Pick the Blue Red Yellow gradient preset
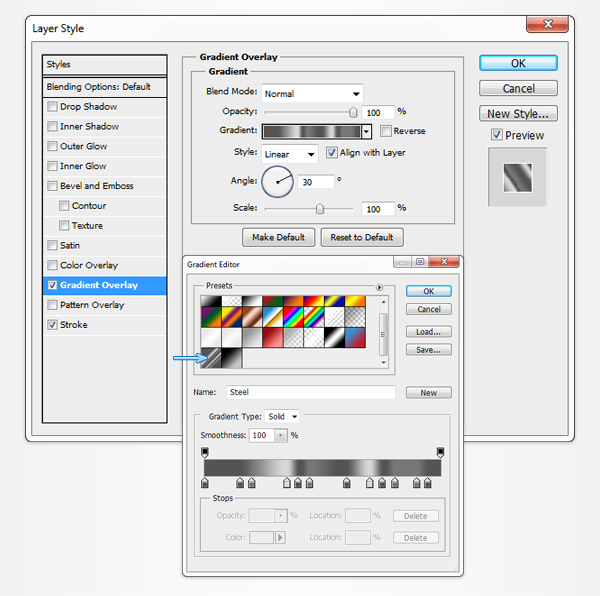 [x=314, y=301]
